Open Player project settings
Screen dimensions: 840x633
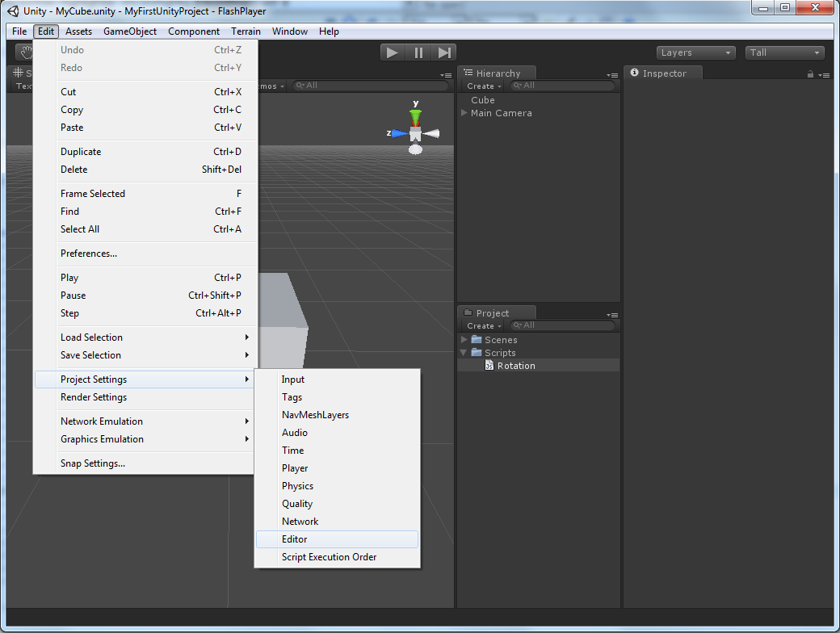(337, 468)
